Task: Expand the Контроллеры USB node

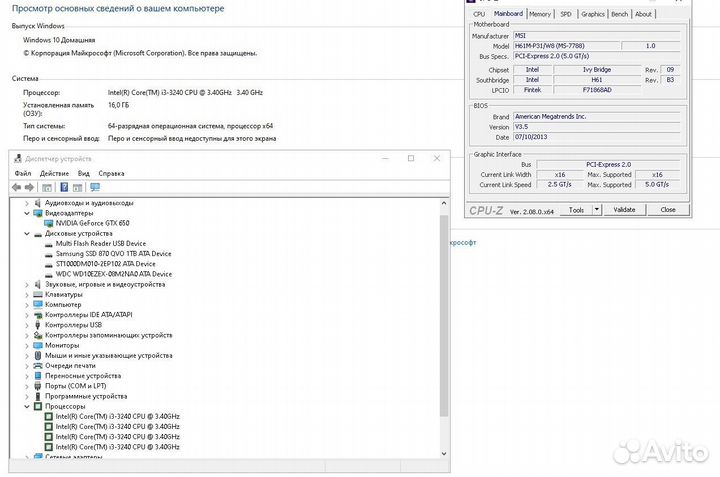Action: [x=27, y=325]
